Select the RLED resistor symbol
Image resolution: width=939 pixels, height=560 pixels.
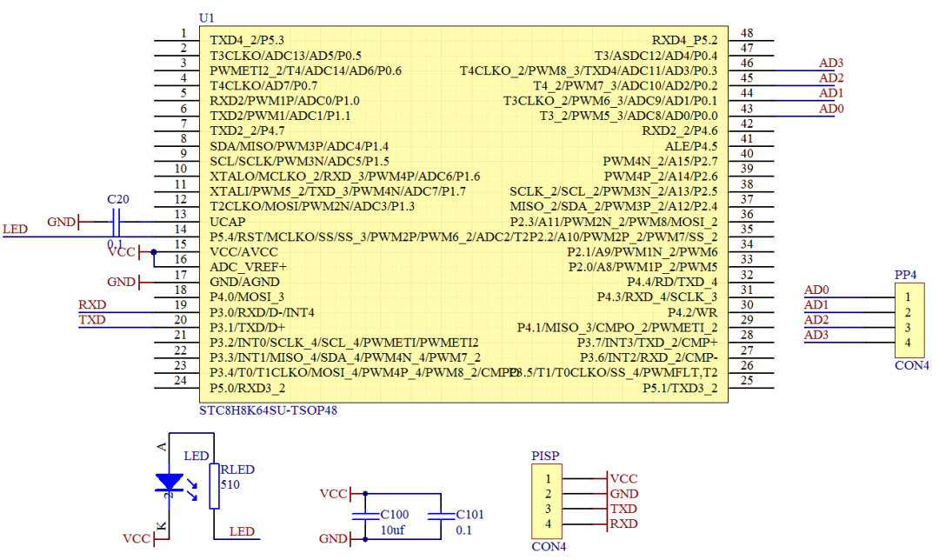point(214,486)
